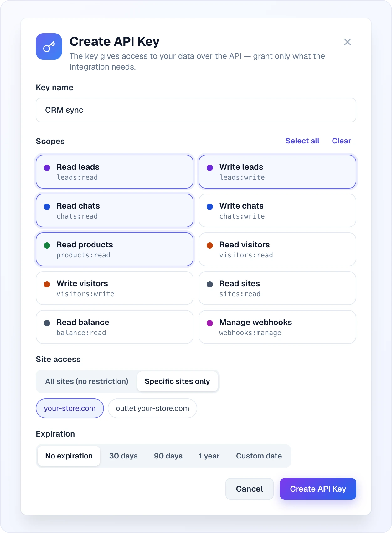
Task: Click the balance:read scope code text
Action: tap(81, 333)
